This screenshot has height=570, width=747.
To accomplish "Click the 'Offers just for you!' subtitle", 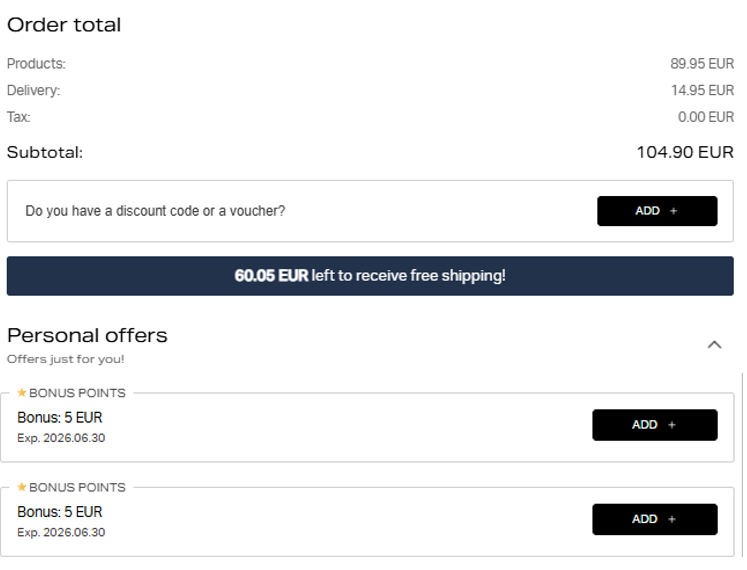I will tap(66, 359).
